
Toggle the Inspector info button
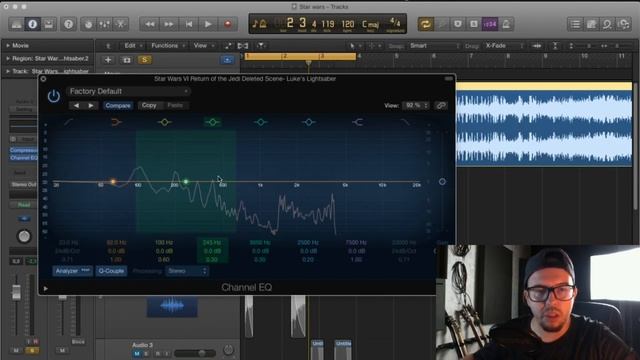pos(33,24)
